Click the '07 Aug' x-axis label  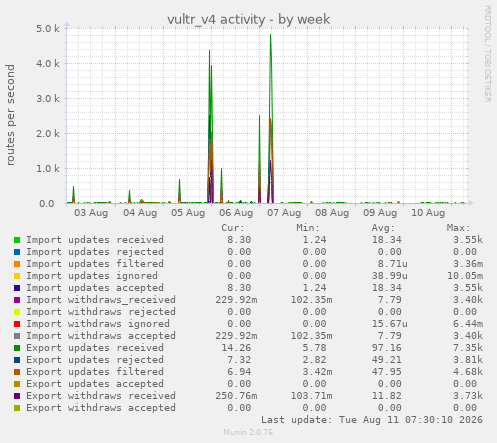[x=284, y=213]
